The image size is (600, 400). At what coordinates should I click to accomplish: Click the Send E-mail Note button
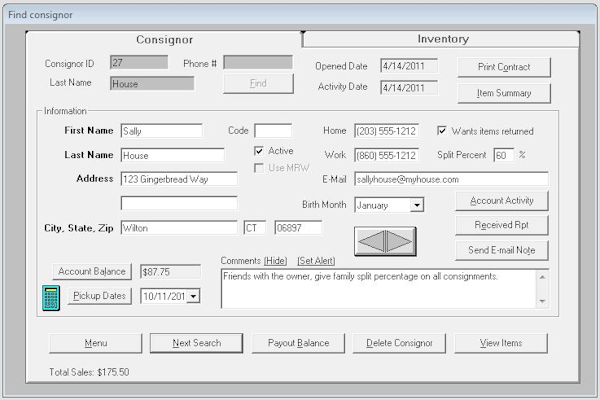[502, 250]
